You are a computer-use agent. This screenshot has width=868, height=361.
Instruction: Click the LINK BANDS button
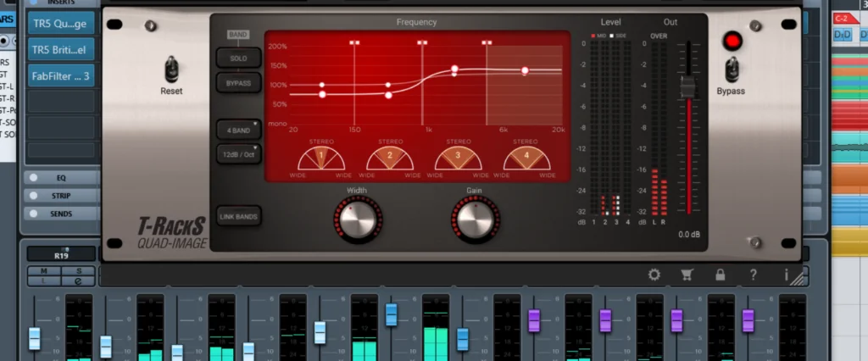tap(238, 216)
